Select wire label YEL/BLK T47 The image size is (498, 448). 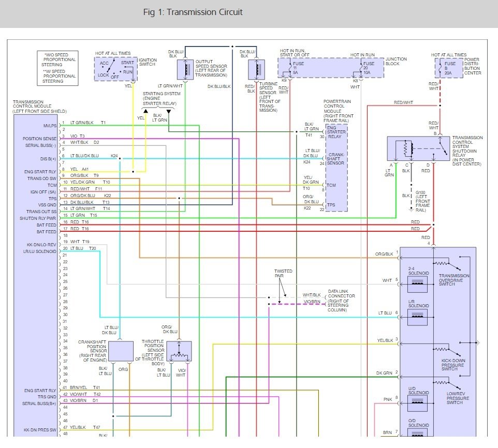tap(85, 427)
